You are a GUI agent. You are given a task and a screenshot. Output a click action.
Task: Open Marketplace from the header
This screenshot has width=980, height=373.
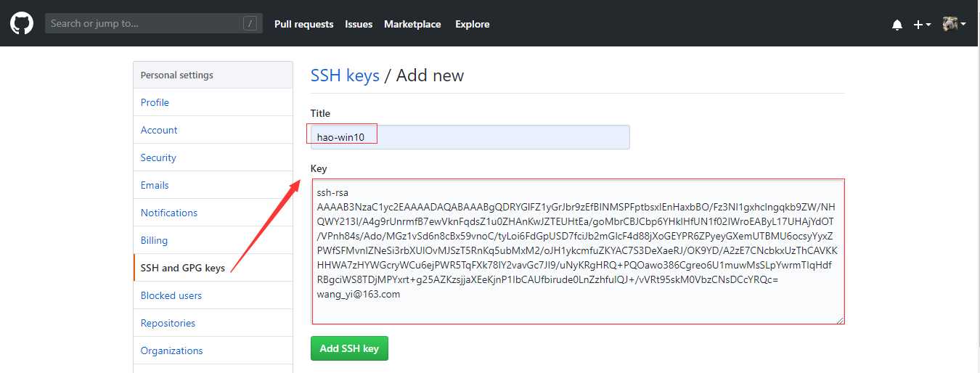pos(412,24)
